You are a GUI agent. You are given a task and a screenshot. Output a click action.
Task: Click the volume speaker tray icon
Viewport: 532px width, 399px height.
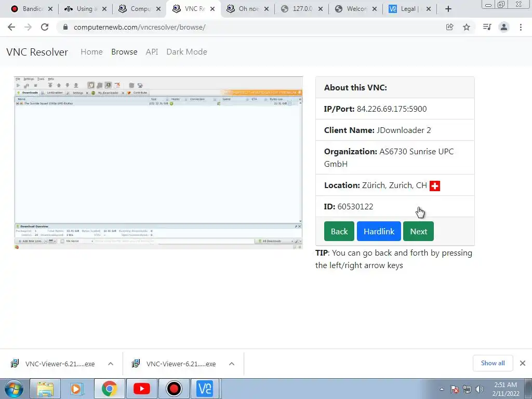click(x=479, y=389)
